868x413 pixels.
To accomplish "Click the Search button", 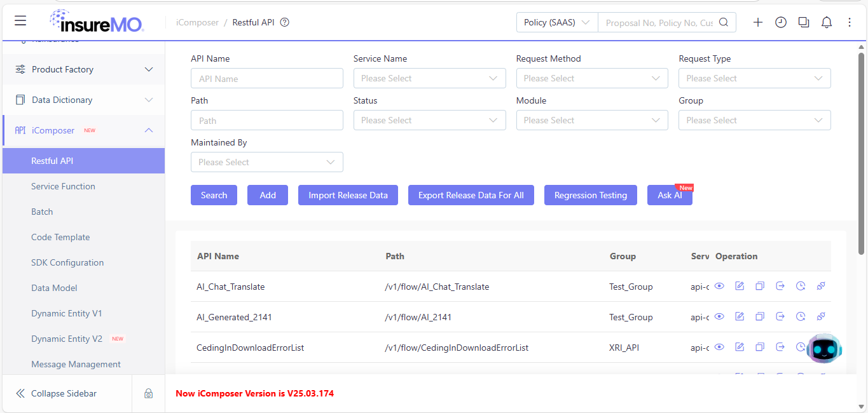I will (x=214, y=195).
